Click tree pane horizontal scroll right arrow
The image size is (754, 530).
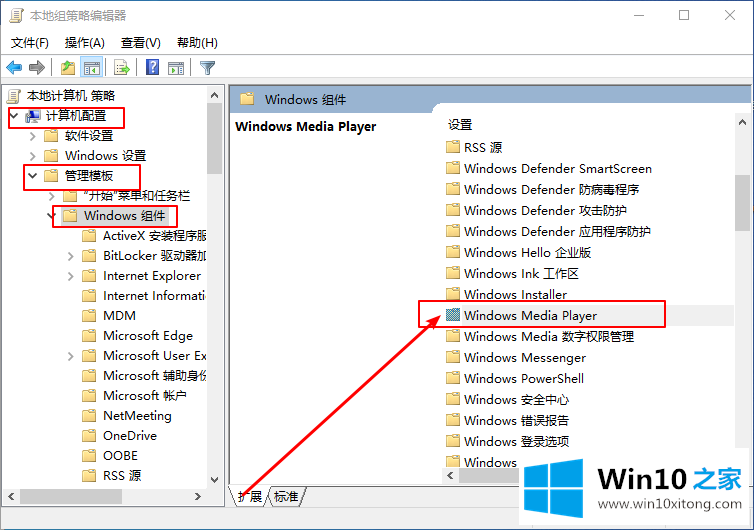pos(198,496)
